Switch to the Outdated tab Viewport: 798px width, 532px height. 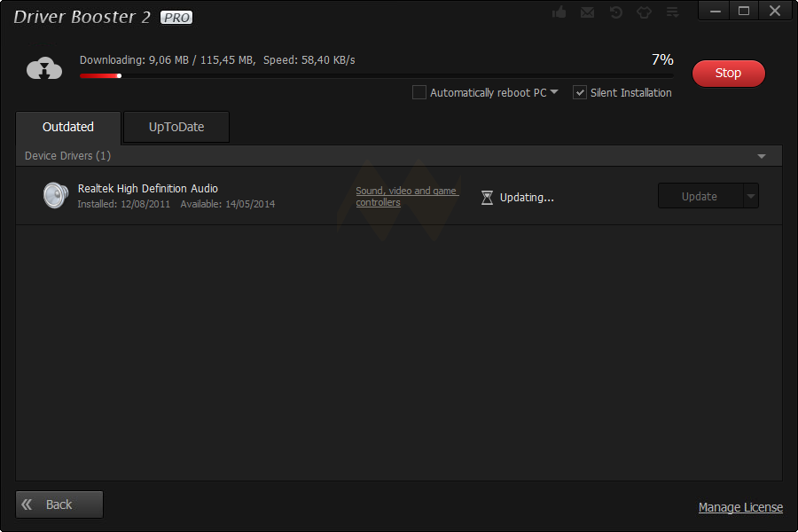point(68,127)
